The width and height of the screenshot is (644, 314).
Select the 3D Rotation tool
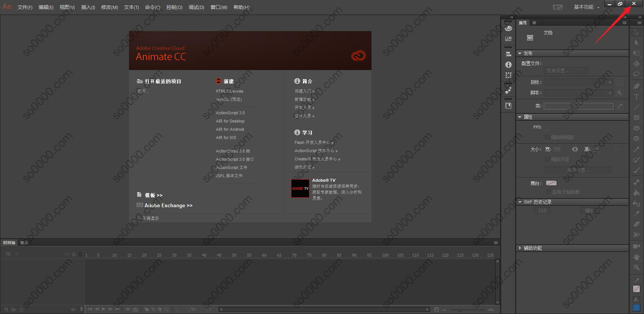(636, 64)
